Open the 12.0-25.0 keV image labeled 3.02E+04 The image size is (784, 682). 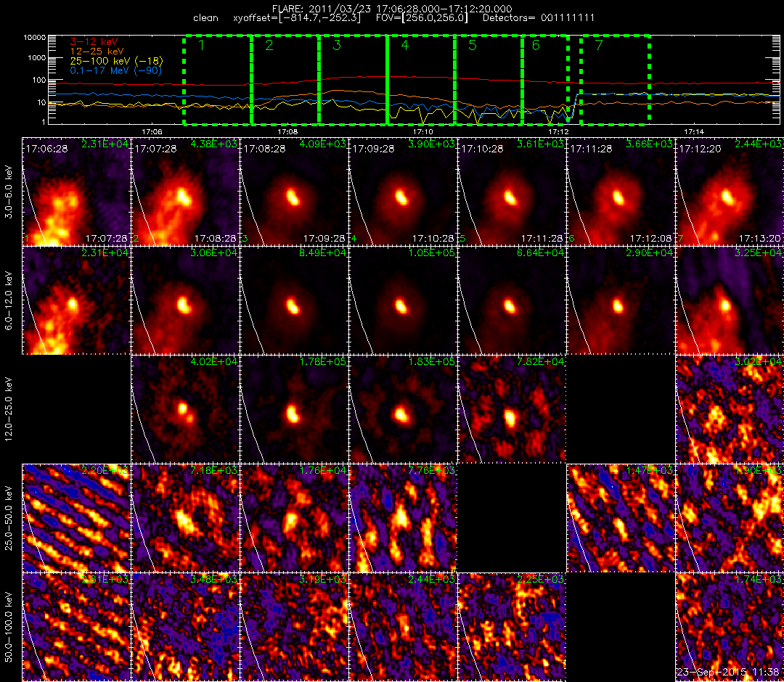coord(730,409)
